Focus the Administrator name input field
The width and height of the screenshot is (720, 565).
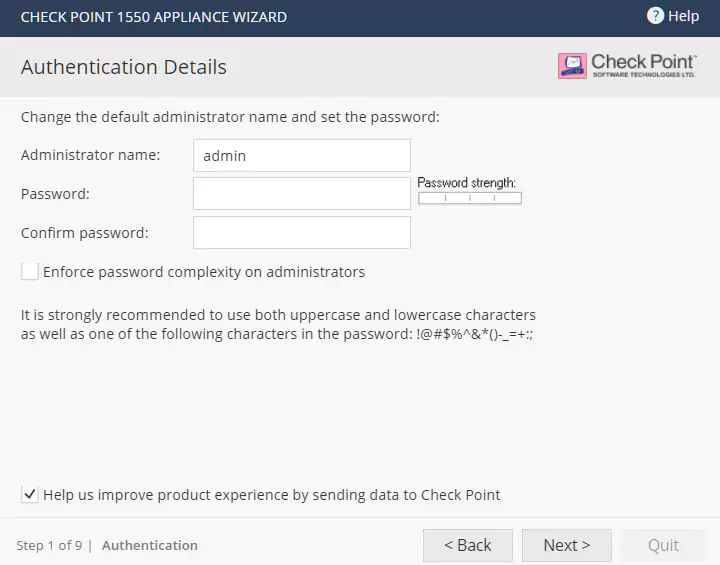click(x=301, y=155)
